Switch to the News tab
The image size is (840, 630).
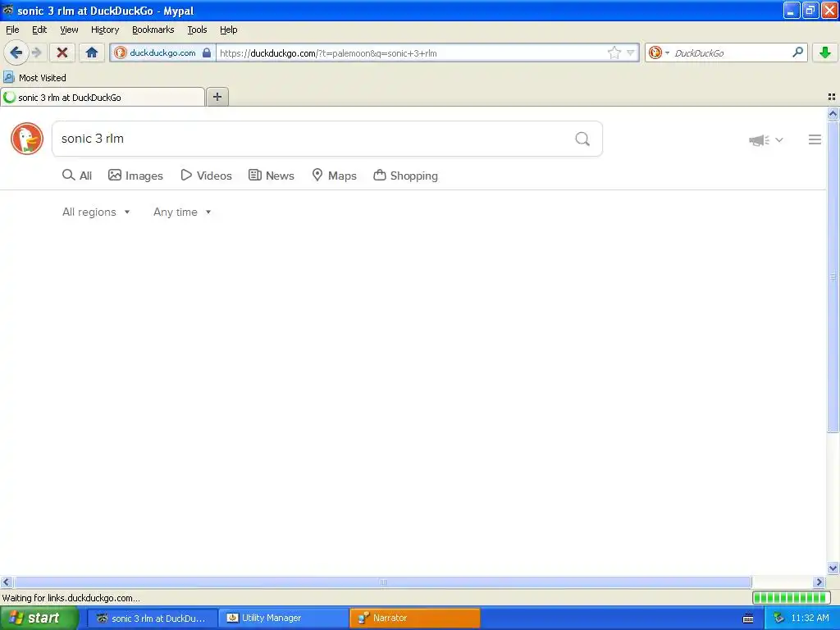pyautogui.click(x=271, y=176)
